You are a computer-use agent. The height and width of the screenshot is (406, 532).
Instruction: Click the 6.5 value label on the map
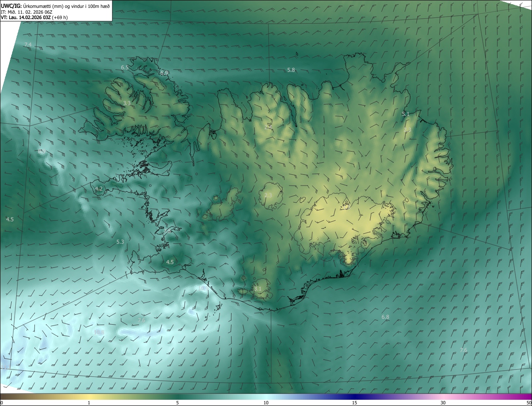(x=125, y=67)
